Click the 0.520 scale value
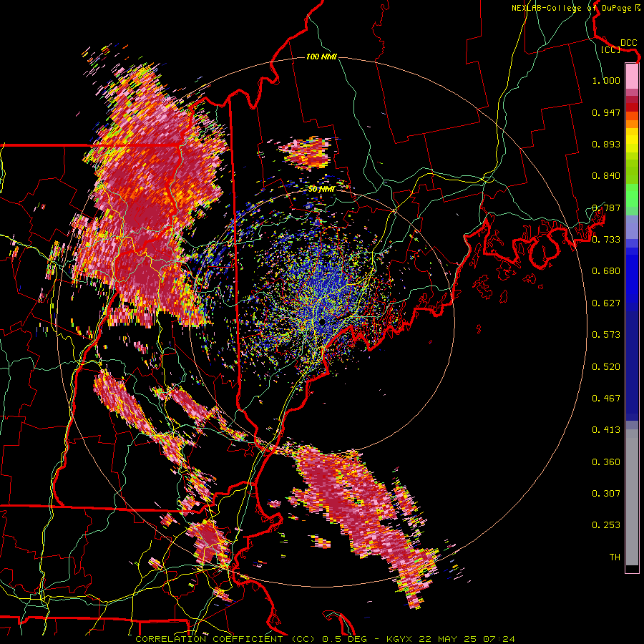Screen dimensions: 644x644 (606, 367)
